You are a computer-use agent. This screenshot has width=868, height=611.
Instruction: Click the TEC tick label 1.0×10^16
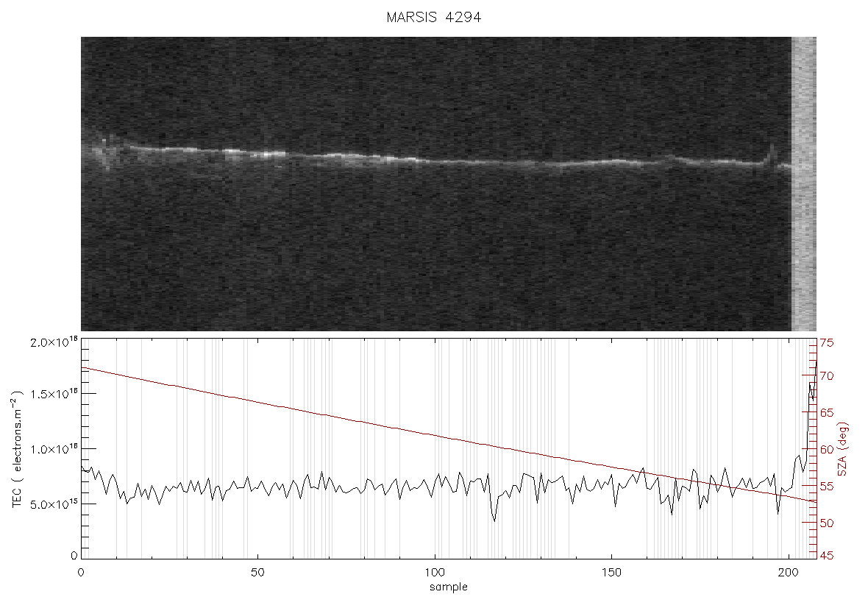54,449
